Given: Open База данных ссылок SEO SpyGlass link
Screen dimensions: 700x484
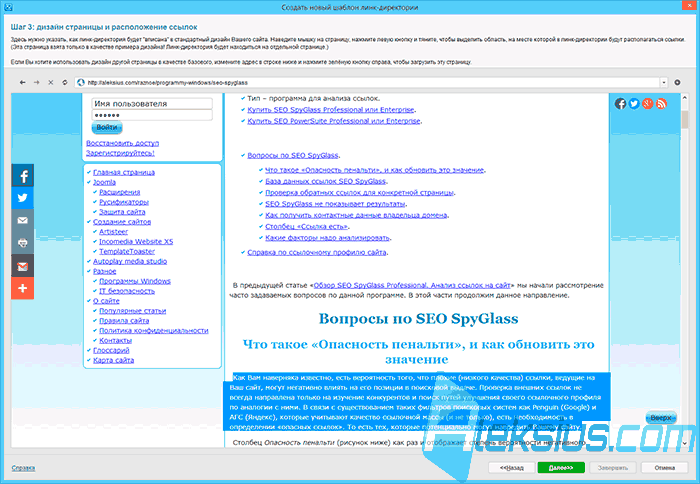Looking at the screenshot, I should coord(325,181).
